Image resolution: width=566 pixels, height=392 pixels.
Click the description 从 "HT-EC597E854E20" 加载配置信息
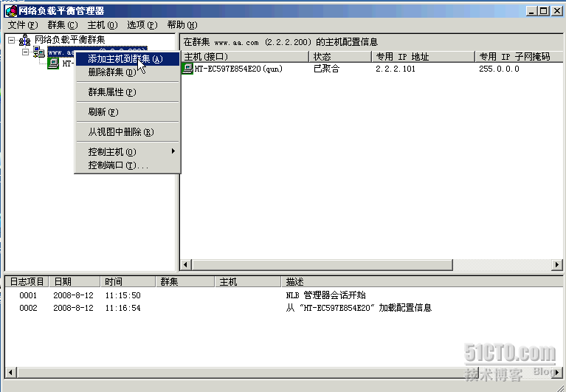click(x=359, y=308)
